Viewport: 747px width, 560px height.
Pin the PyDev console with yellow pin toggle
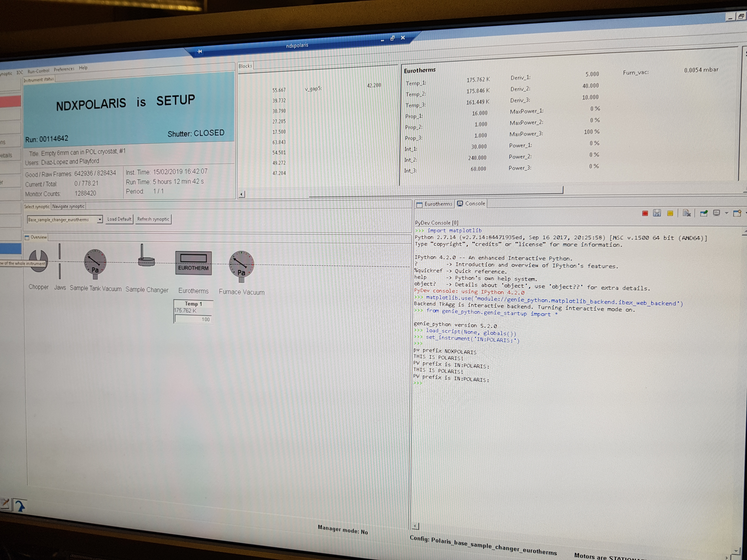click(670, 213)
